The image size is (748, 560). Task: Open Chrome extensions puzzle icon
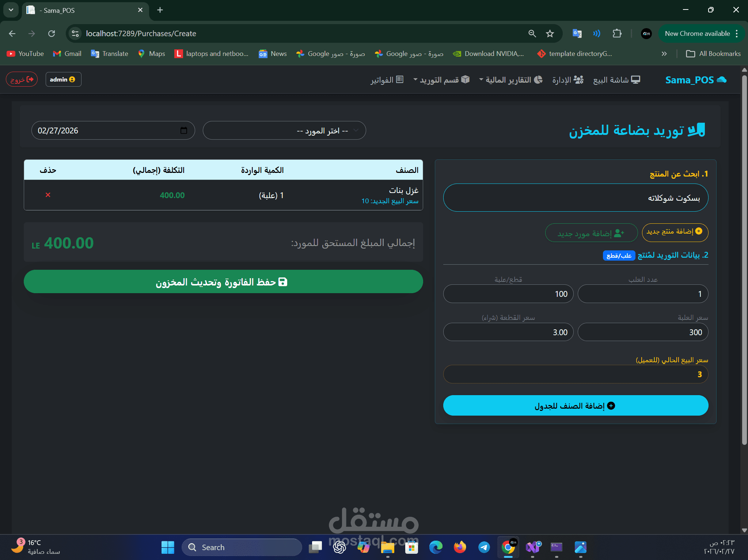coord(617,34)
